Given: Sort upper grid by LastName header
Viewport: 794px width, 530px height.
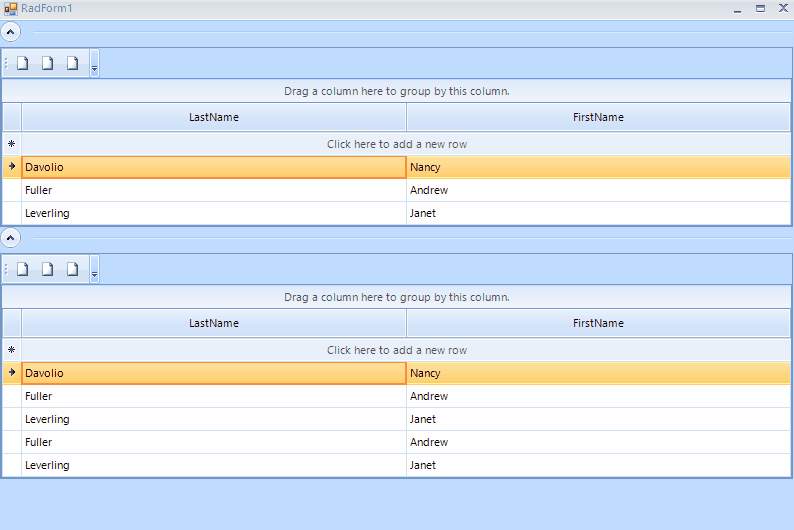Looking at the screenshot, I should click(214, 117).
